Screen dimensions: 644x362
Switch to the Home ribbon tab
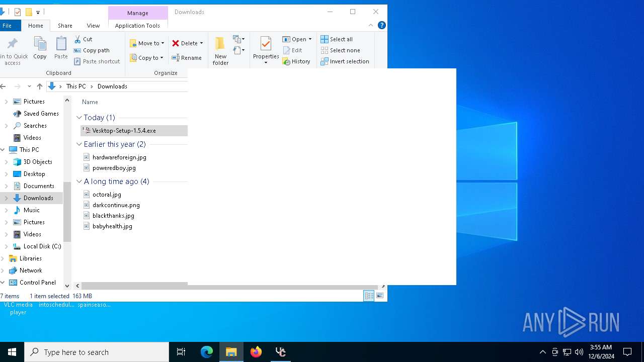pyautogui.click(x=36, y=26)
